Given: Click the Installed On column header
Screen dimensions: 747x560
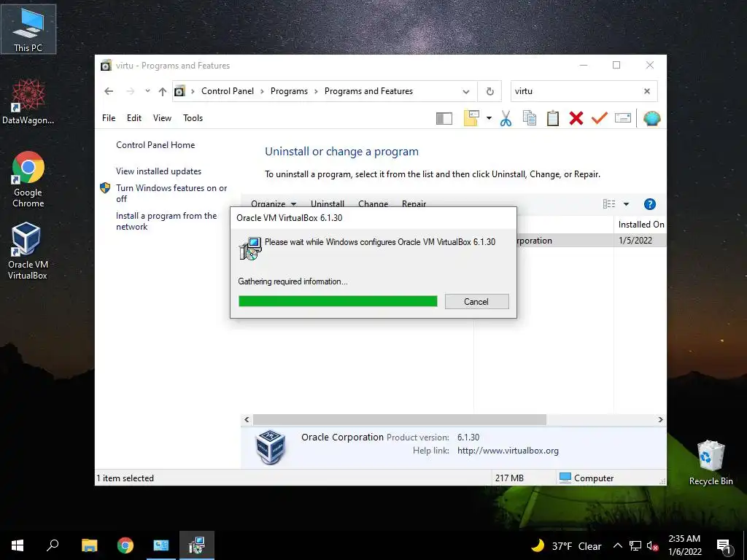Looking at the screenshot, I should (640, 225).
